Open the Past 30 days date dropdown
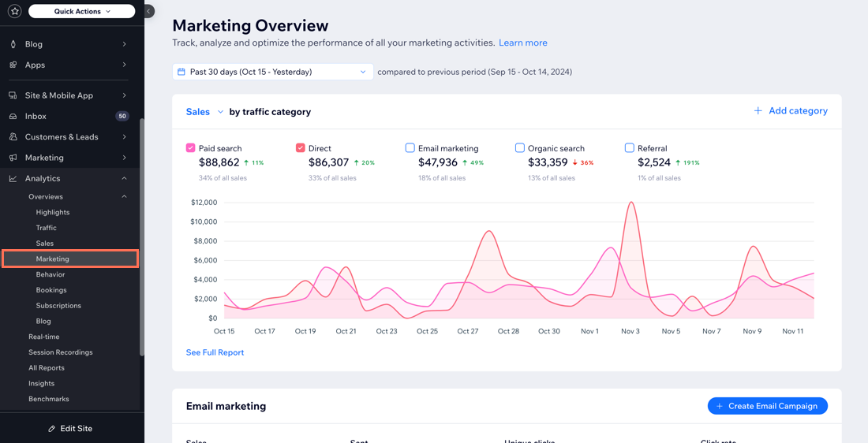Image resolution: width=868 pixels, height=443 pixels. click(273, 72)
